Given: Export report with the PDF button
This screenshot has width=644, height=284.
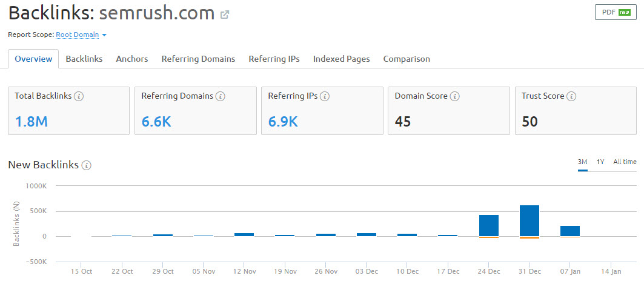Looking at the screenshot, I should (616, 12).
